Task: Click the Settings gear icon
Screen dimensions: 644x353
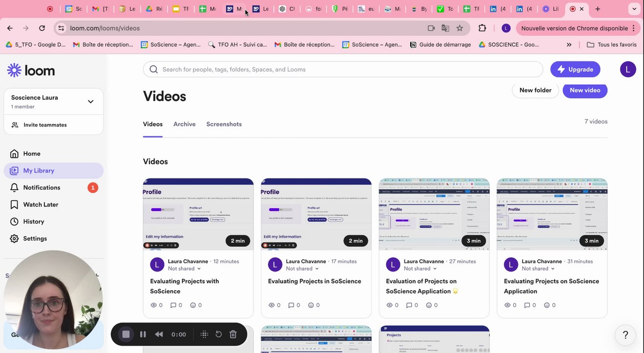Action: coord(15,239)
